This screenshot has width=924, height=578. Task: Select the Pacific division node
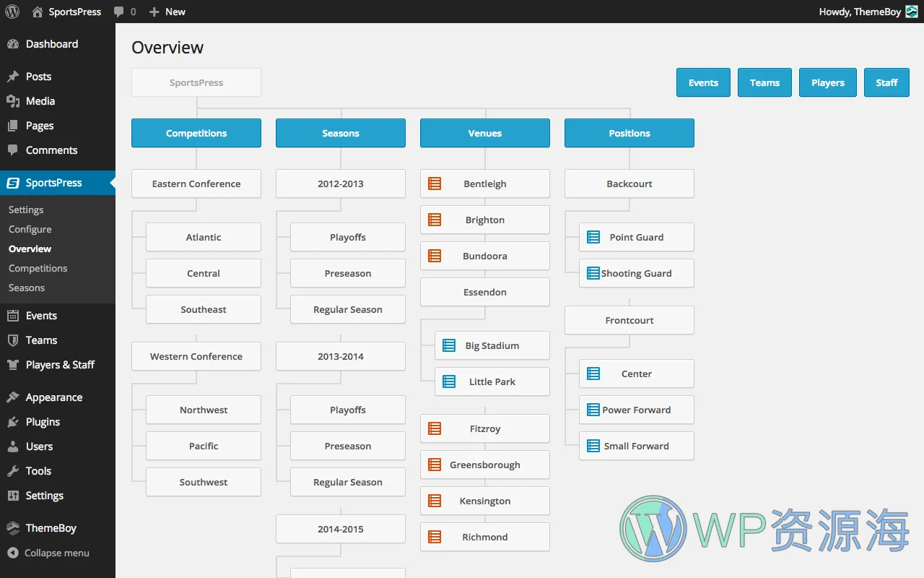tap(204, 446)
